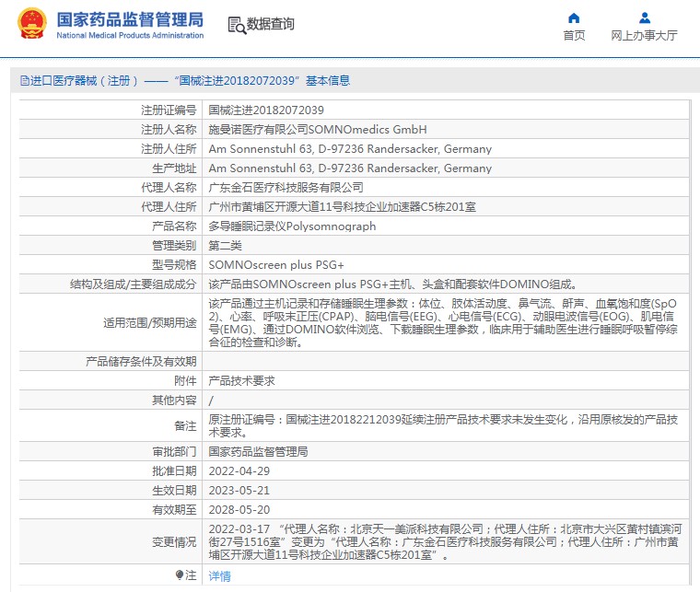Click the 代理人住所 Guangzhou address value
700x592 pixels.
pos(342,207)
